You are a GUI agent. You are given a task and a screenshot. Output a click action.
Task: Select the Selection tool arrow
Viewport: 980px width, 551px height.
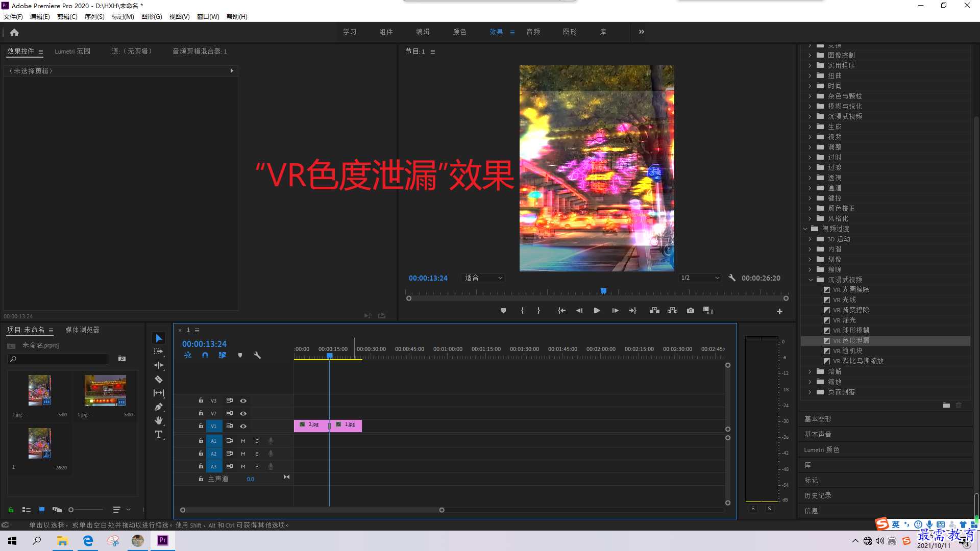159,338
